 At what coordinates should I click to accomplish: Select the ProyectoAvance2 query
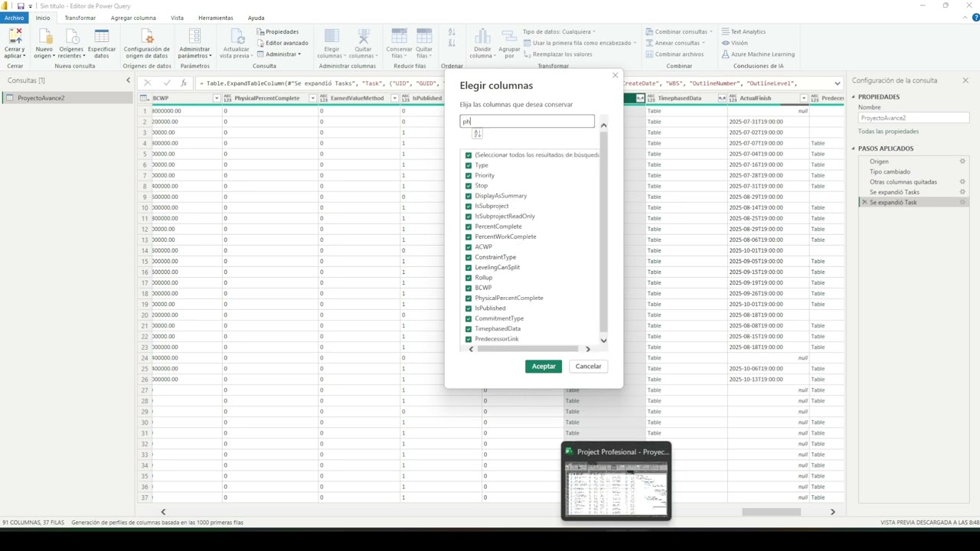(67, 98)
